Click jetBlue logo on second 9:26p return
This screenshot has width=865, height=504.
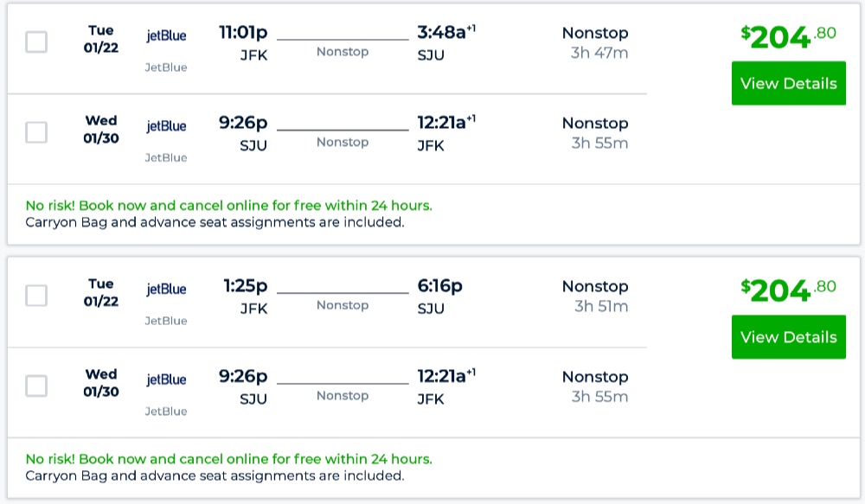[x=166, y=380]
